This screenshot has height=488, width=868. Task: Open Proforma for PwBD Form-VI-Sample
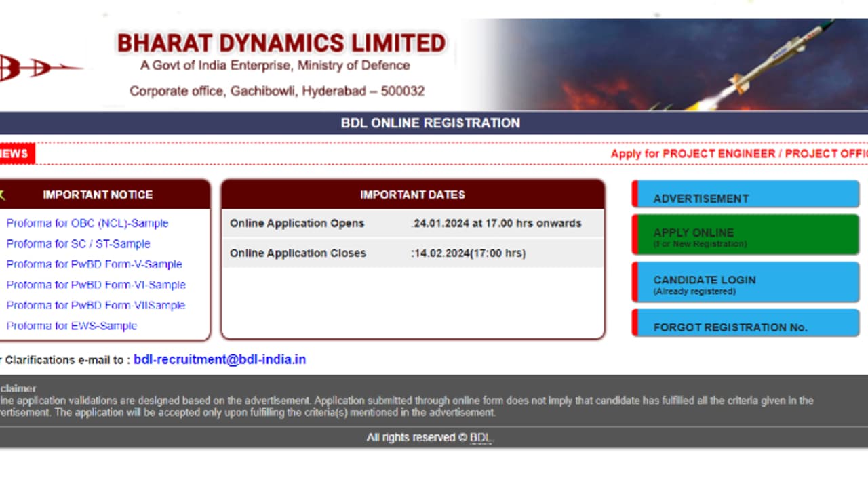point(95,285)
